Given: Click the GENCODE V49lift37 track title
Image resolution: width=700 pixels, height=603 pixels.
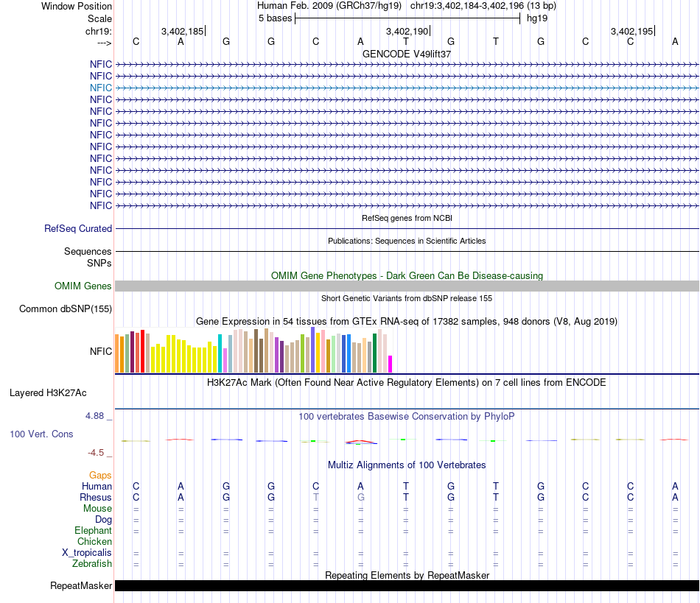Looking at the screenshot, I should point(407,54).
